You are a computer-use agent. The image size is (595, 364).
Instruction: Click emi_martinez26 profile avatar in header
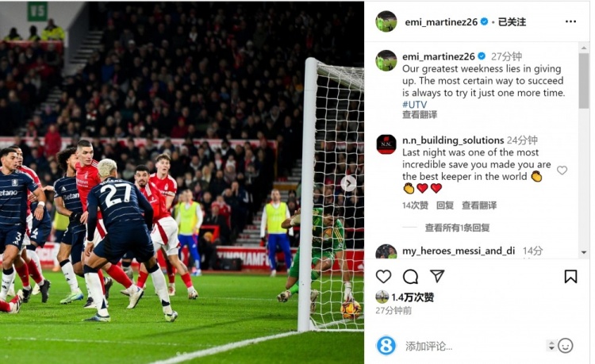386,21
